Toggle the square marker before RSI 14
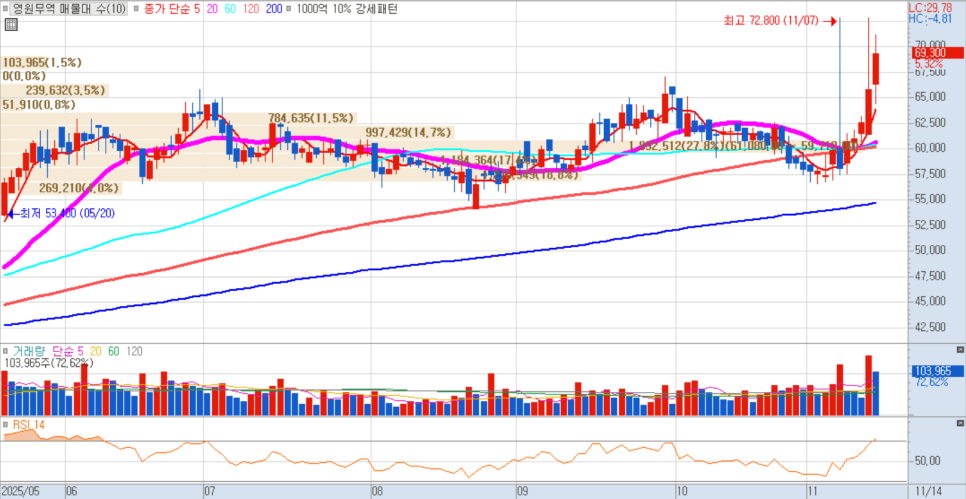 7,425
